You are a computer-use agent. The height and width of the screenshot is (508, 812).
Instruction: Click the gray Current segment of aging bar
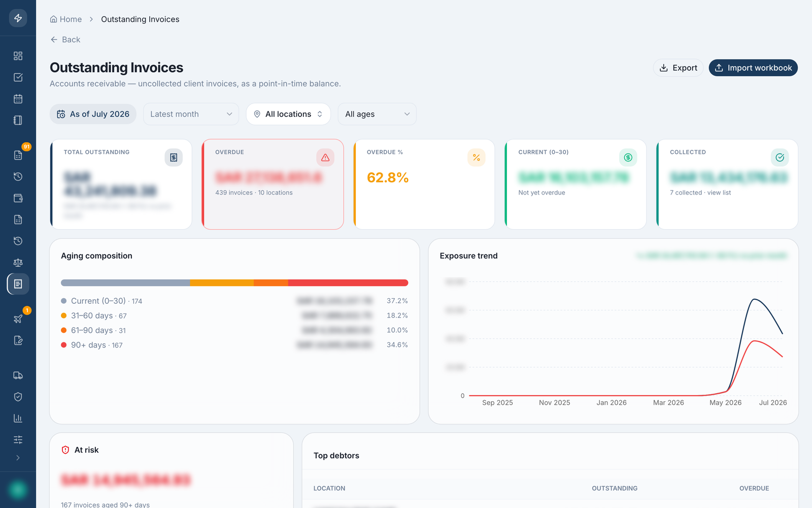pyautogui.click(x=125, y=283)
